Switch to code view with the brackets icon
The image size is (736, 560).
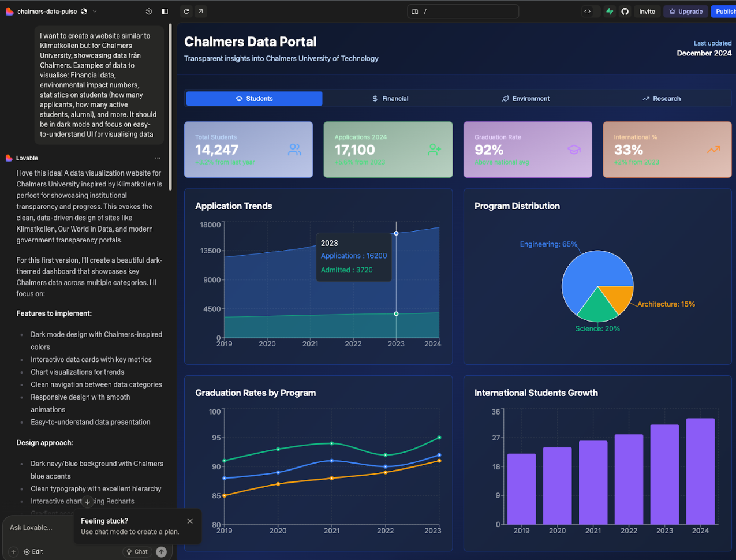point(588,12)
